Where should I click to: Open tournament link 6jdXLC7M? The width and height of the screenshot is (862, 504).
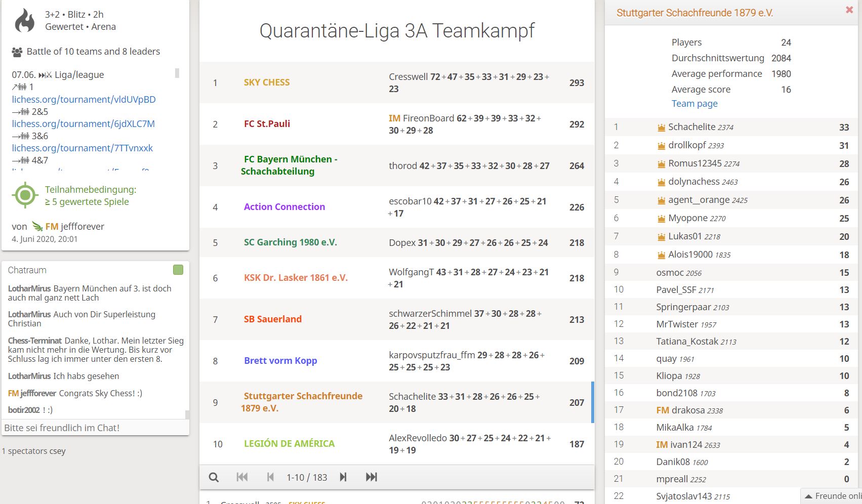83,124
